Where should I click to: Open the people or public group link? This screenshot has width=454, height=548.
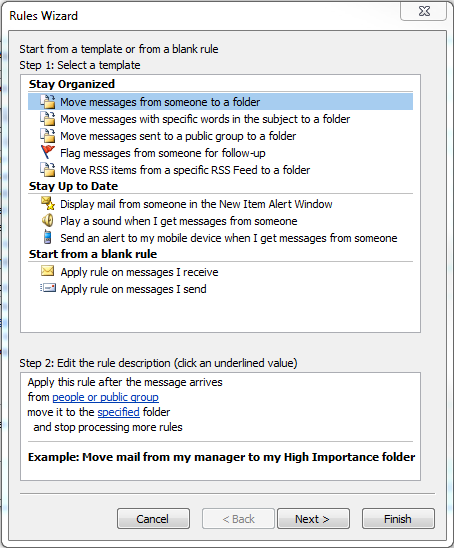105,397
